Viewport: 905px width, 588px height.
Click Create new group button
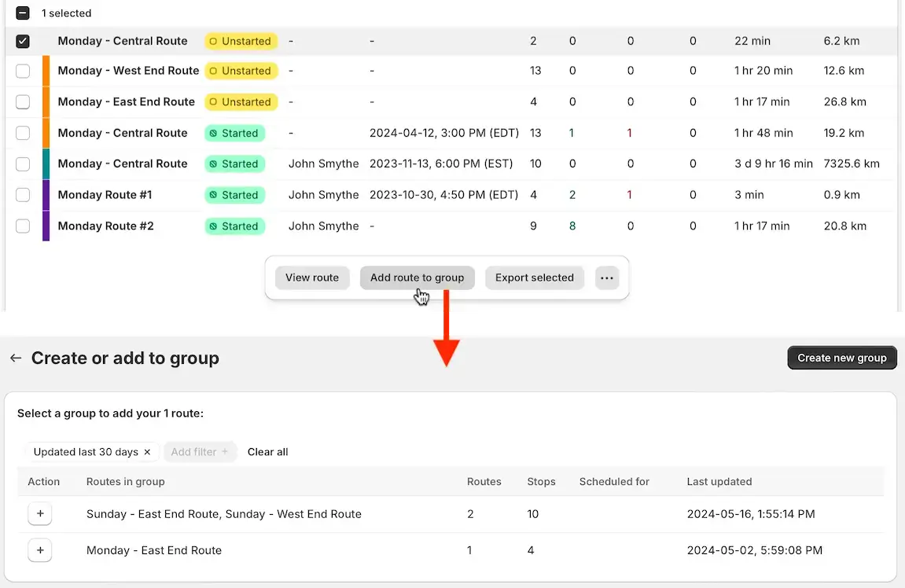pyautogui.click(x=841, y=358)
